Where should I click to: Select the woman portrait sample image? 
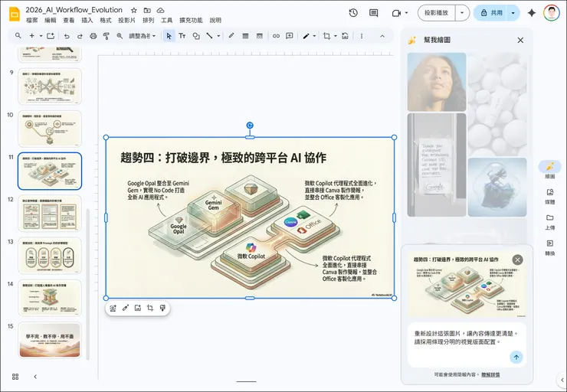[437, 82]
